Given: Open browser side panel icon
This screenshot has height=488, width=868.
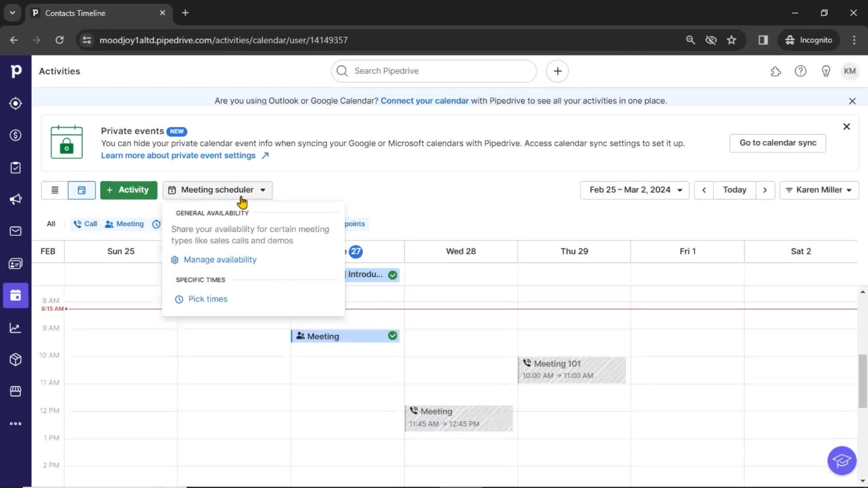Looking at the screenshot, I should point(763,40).
